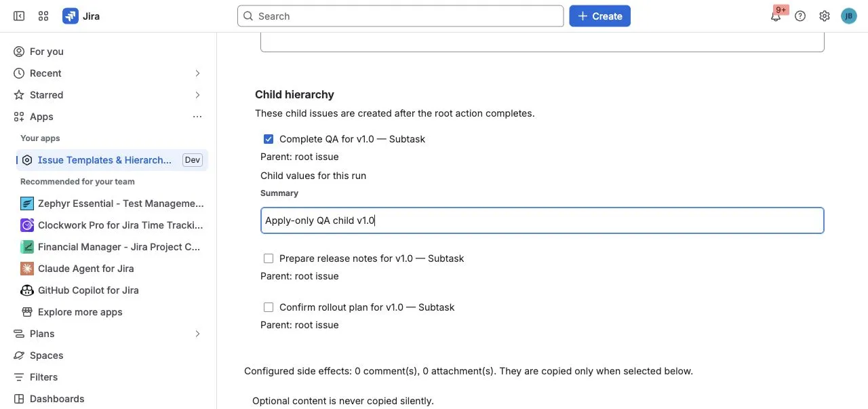Uncheck Complete QA for v1.0 subtask
The width and height of the screenshot is (868, 409).
coord(269,139)
